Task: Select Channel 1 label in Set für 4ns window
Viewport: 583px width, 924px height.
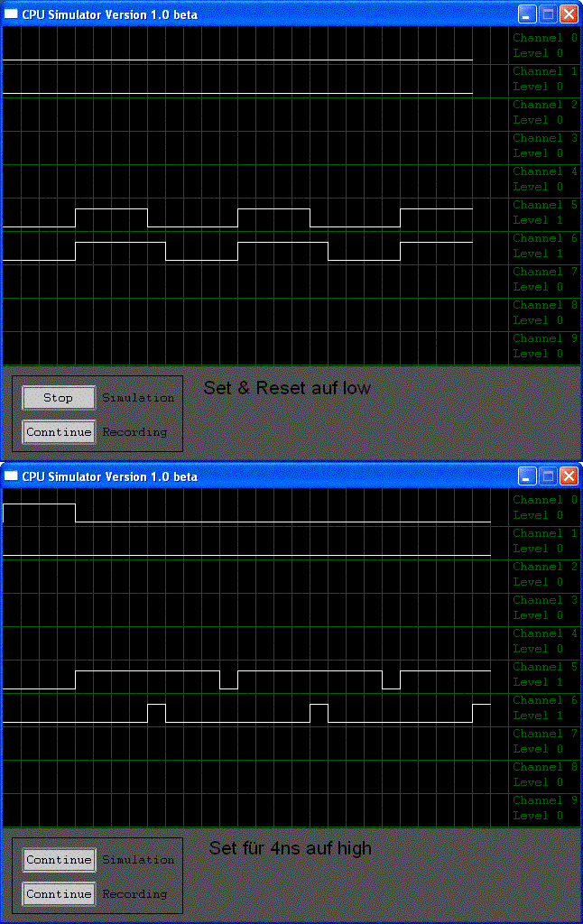Action: [545, 533]
